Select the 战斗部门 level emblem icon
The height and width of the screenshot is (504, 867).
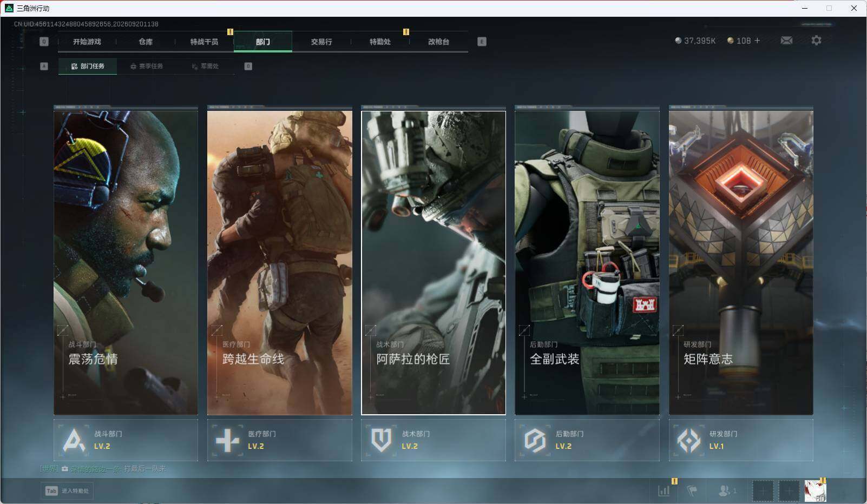(x=74, y=440)
